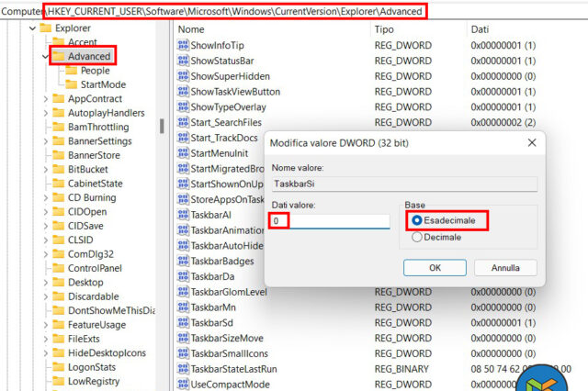
Task: Select the StoreAppsOnTask value name
Action: tap(227, 199)
